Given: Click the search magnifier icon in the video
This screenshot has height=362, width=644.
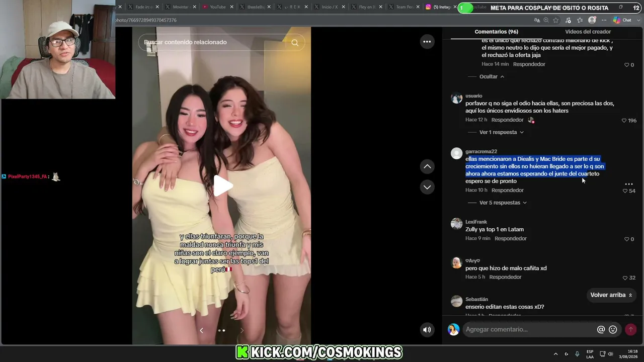Looking at the screenshot, I should (295, 43).
